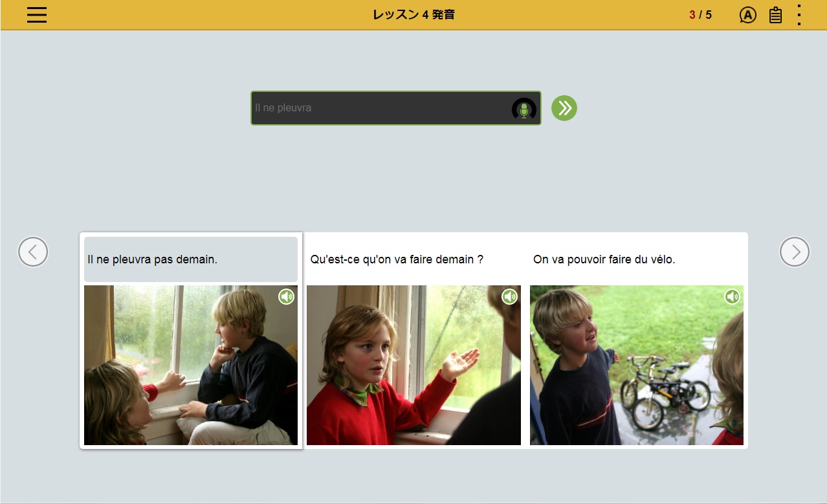Click the 3 / 5 progress counter
The height and width of the screenshot is (504, 827).
pos(700,15)
